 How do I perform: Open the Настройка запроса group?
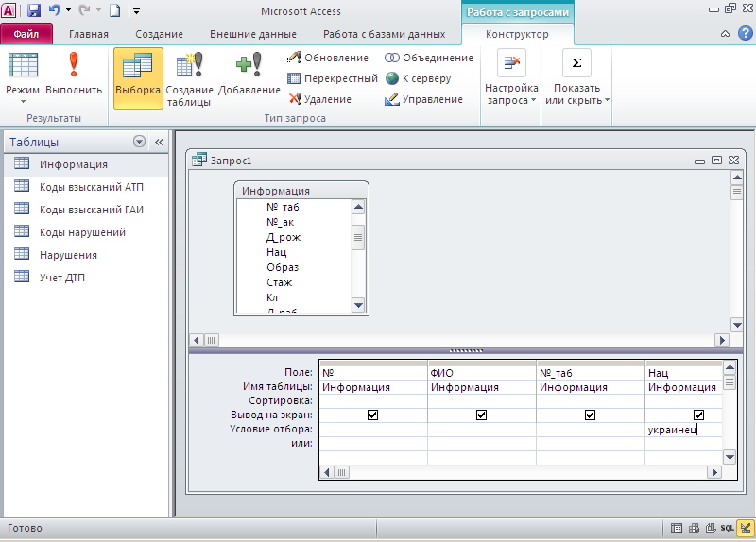511,77
